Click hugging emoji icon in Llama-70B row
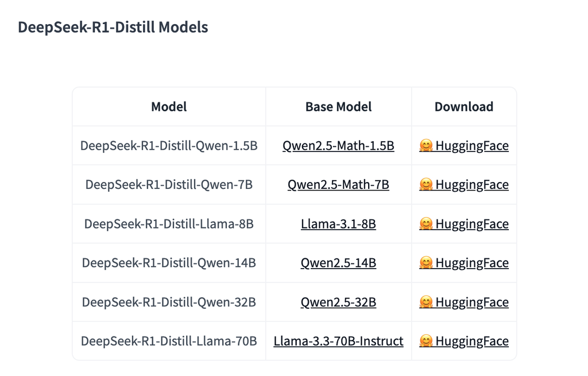 point(426,341)
